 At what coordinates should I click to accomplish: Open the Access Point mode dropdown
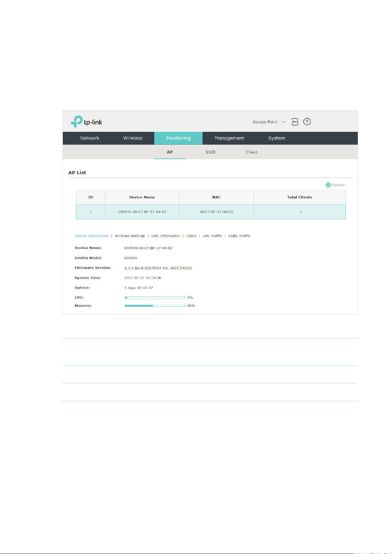click(x=267, y=122)
